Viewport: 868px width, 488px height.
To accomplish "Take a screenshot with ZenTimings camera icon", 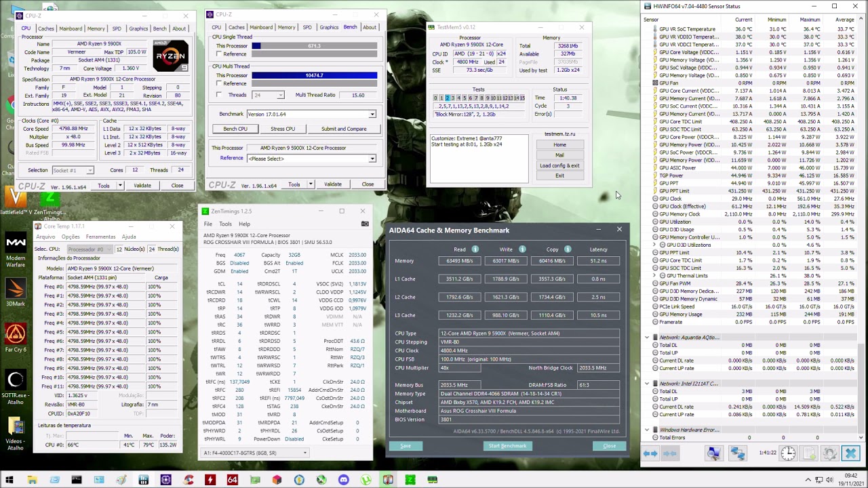I will click(x=364, y=224).
